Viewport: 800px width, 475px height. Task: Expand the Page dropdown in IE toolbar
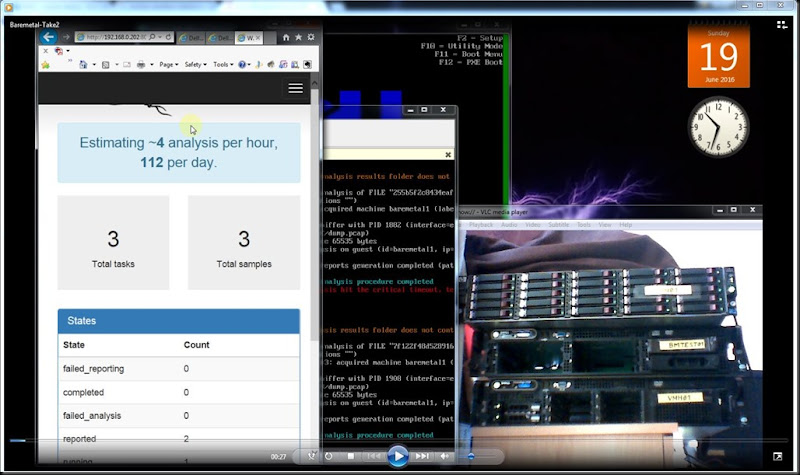[x=169, y=64]
